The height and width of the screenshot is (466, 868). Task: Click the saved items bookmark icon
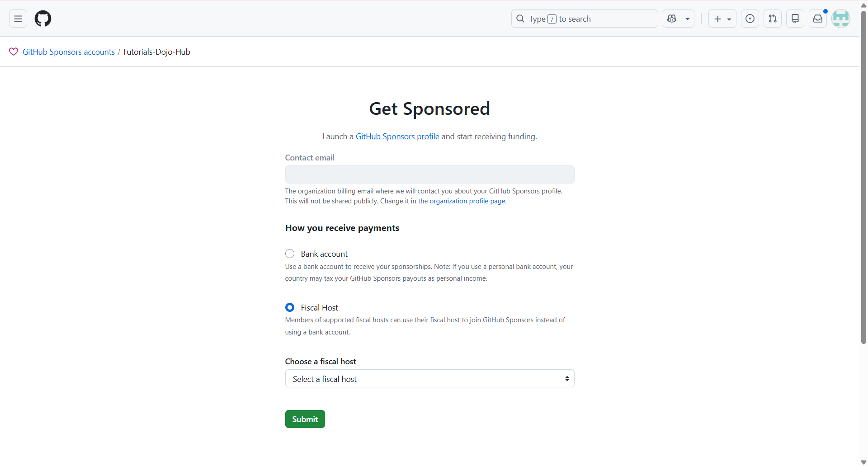[x=795, y=19]
